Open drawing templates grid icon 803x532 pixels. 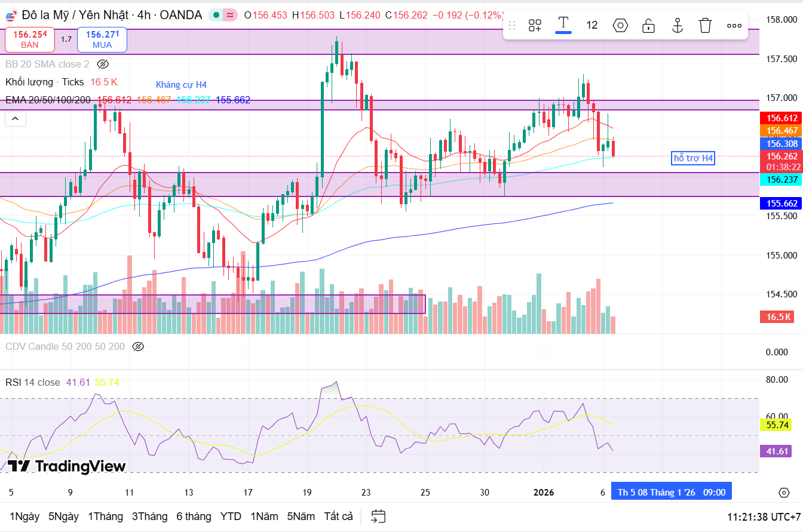[534, 25]
